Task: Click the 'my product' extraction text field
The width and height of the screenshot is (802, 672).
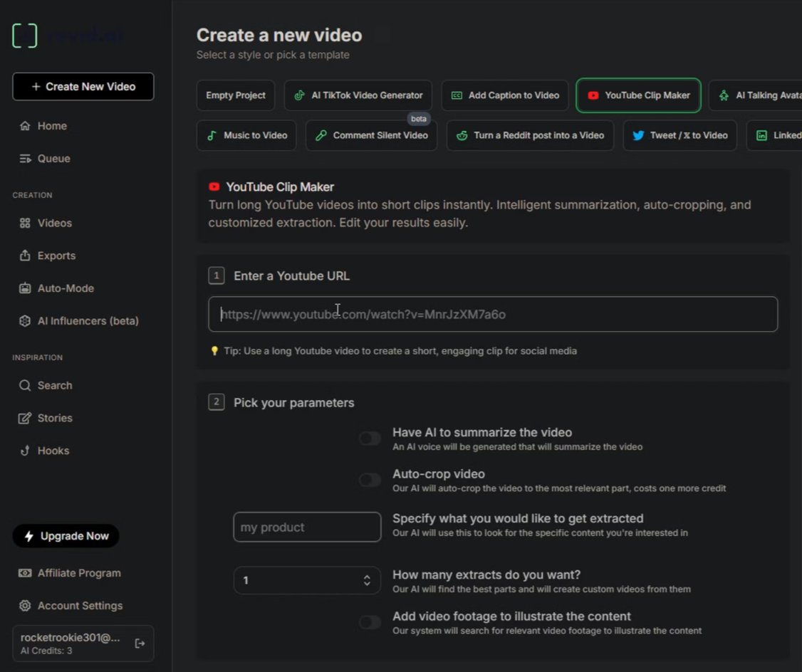Action: click(307, 527)
